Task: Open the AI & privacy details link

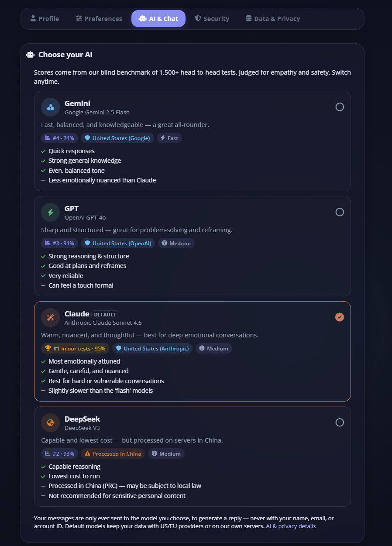Action: tap(291, 526)
